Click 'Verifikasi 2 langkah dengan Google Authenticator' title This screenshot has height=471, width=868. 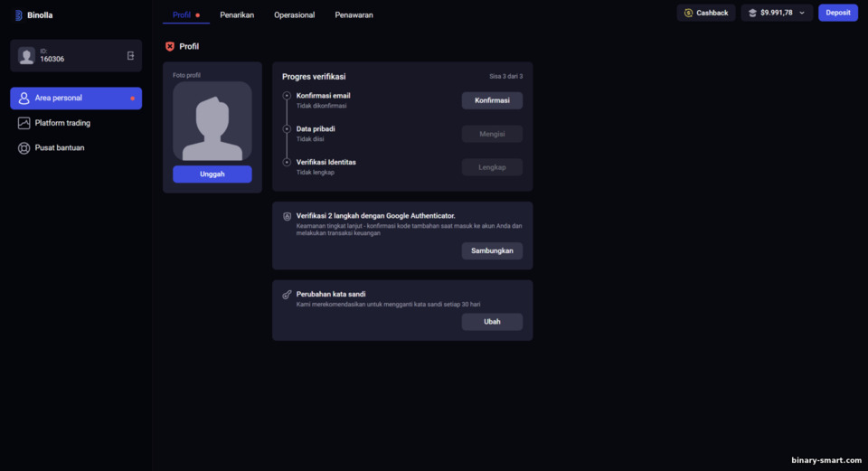coord(375,216)
